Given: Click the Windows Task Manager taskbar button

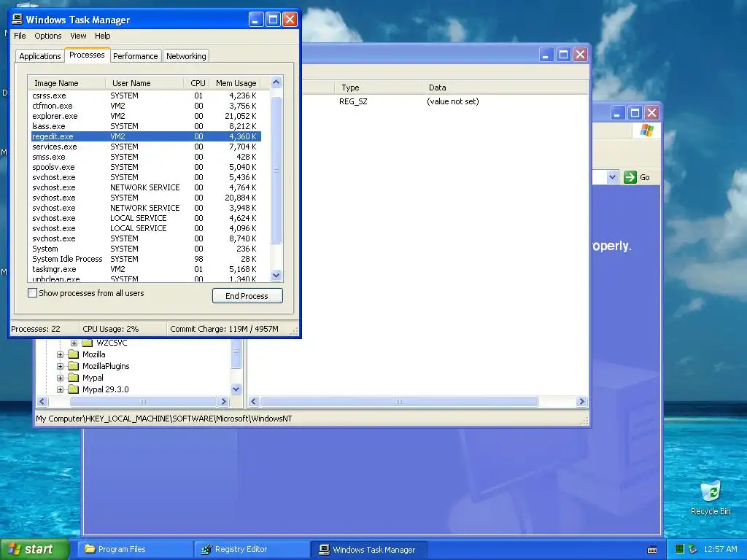Looking at the screenshot, I should (368, 550).
